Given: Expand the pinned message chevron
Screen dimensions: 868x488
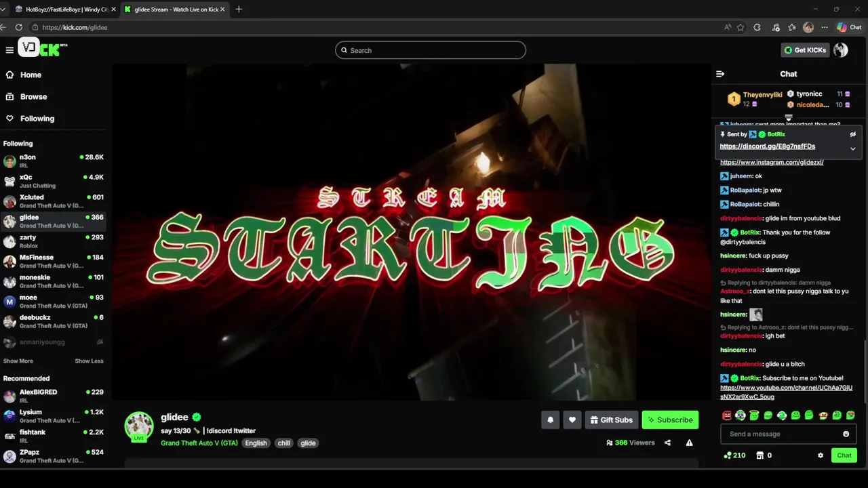Looking at the screenshot, I should (x=852, y=148).
